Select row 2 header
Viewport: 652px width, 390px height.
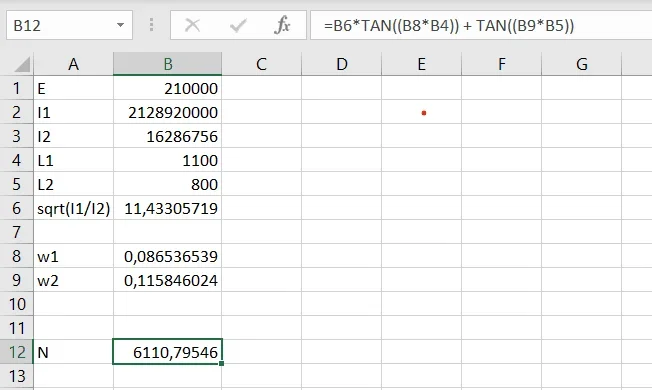(x=17, y=112)
